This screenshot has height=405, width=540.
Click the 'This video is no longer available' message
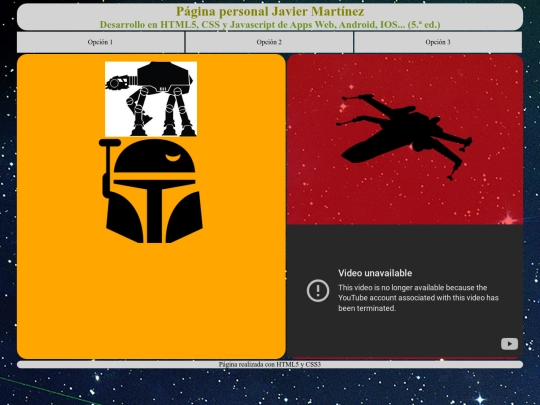418,298
